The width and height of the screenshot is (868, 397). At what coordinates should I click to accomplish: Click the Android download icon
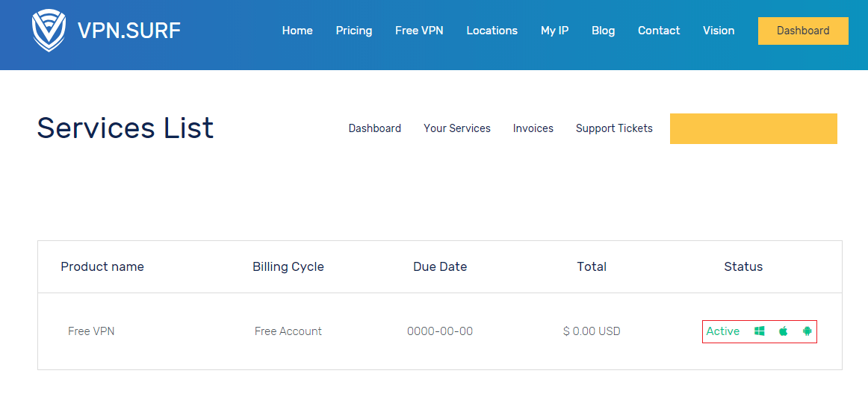pos(807,331)
